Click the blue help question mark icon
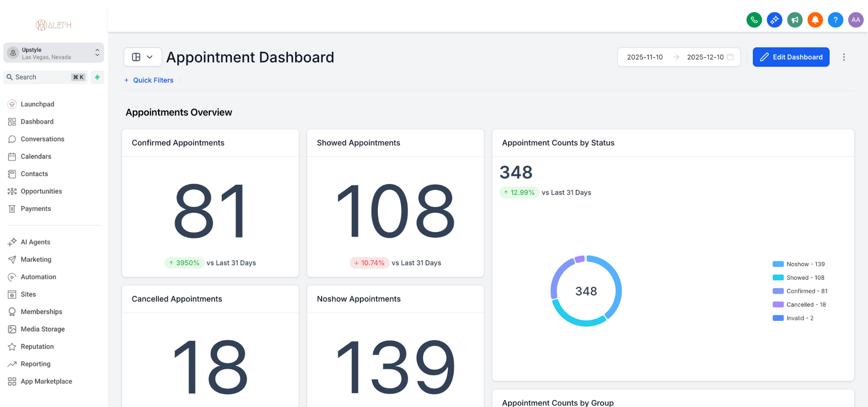The image size is (868, 407). [835, 20]
